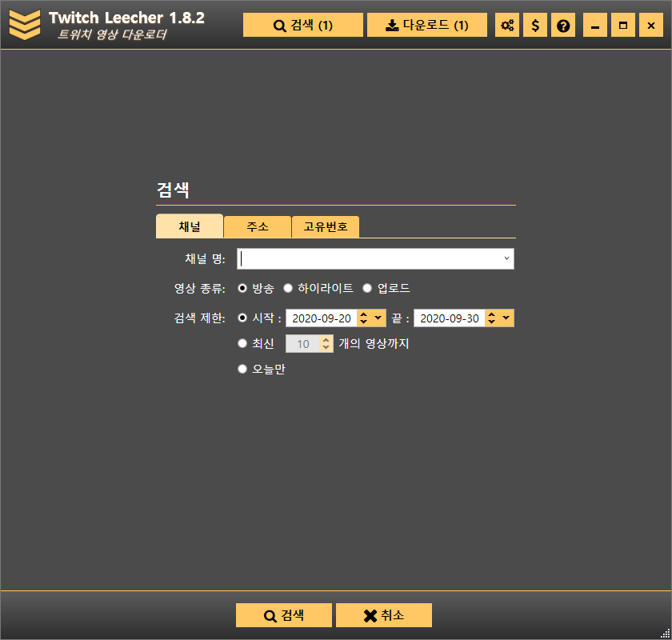Adjust the end date spinner arrows
This screenshot has height=640, width=672.
[x=491, y=318]
